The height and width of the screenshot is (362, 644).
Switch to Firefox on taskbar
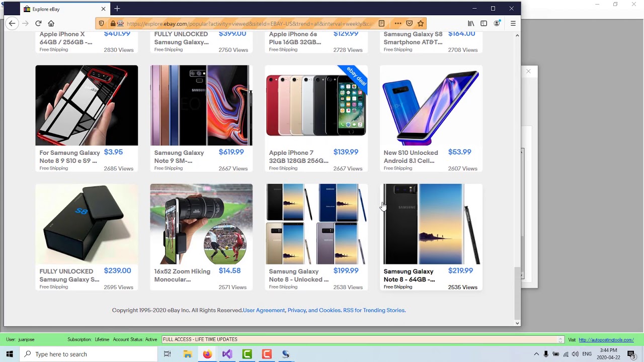[207, 354]
